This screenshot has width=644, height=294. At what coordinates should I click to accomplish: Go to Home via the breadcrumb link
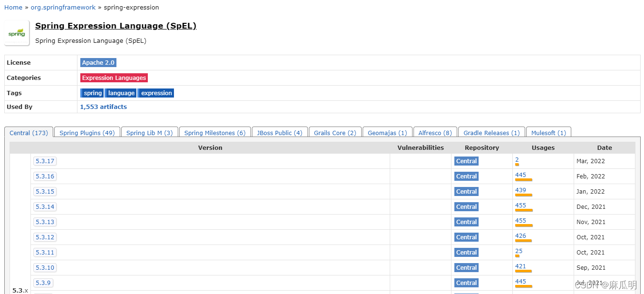click(13, 7)
